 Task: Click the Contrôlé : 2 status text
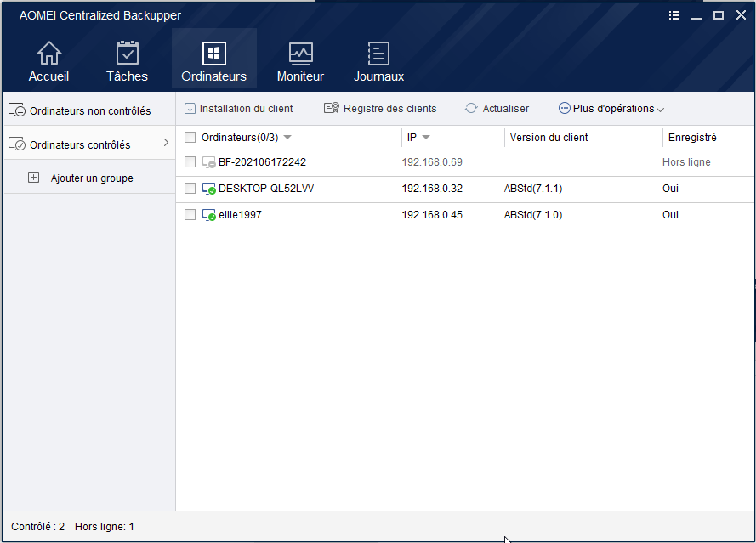(37, 527)
